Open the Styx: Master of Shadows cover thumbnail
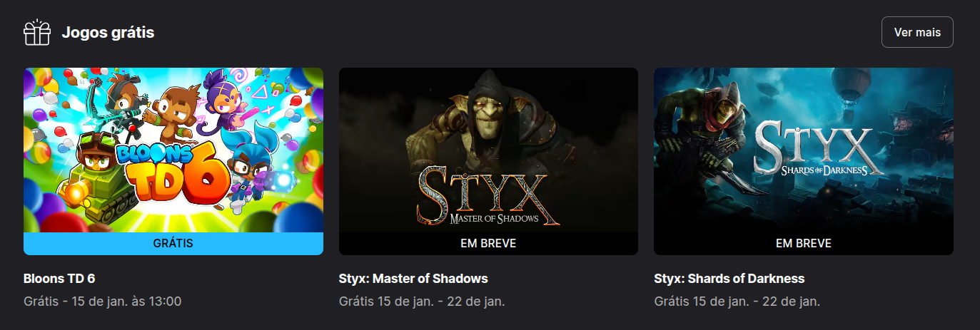 (x=488, y=161)
